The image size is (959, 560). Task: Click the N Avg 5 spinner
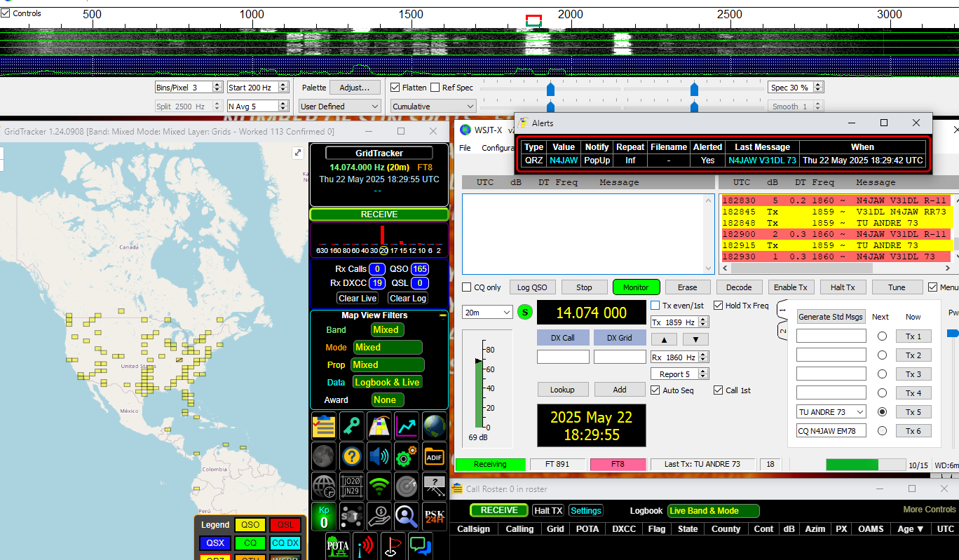[x=258, y=107]
